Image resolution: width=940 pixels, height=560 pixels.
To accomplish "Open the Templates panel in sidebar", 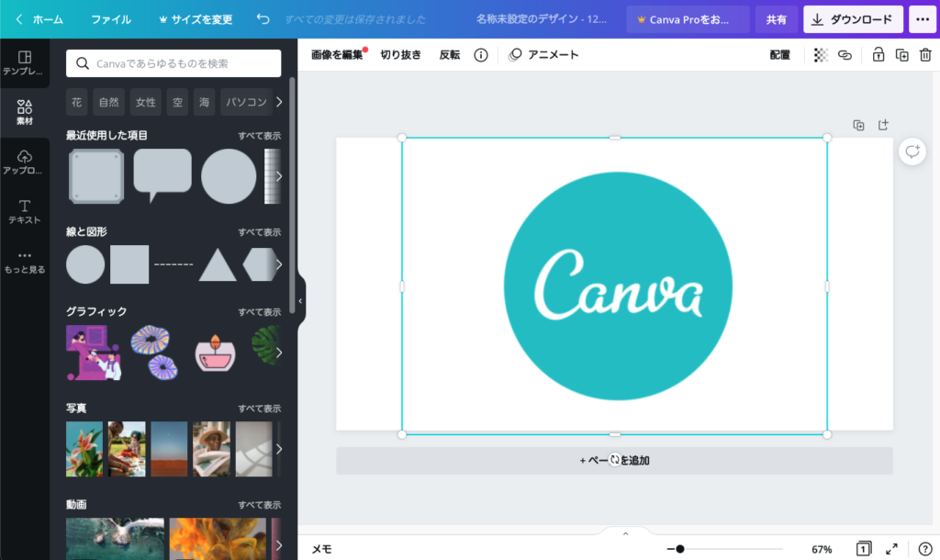I will click(x=24, y=63).
